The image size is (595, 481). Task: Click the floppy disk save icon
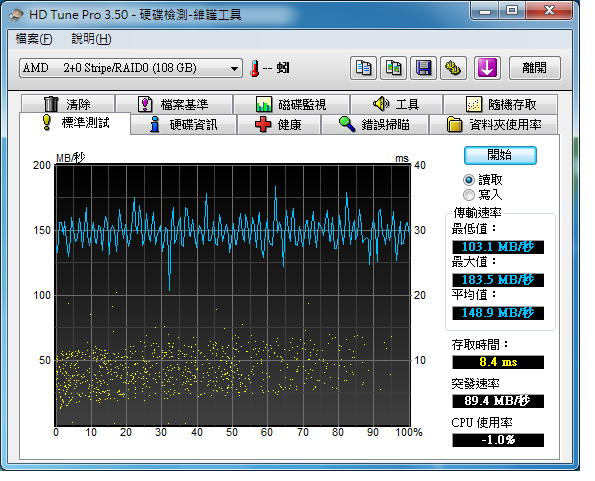coord(423,68)
